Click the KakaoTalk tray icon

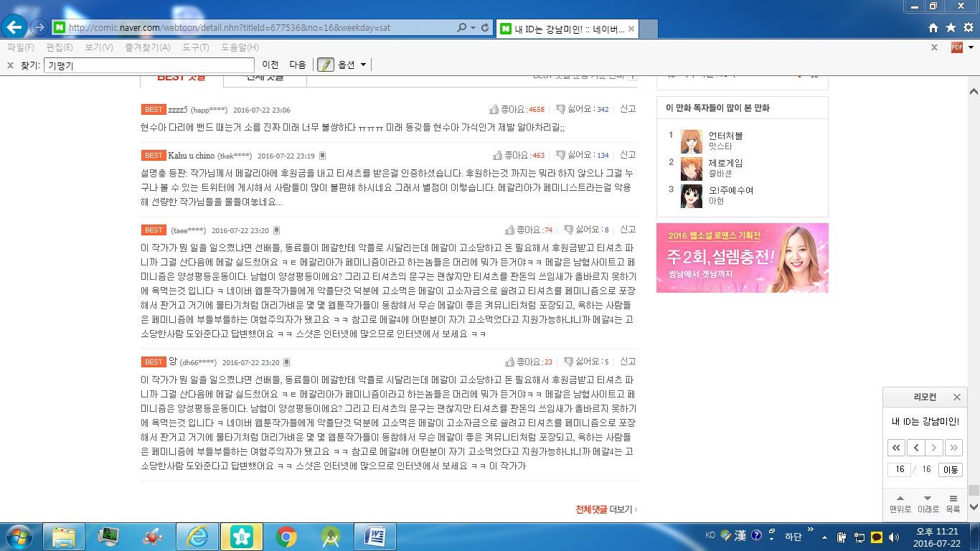(x=876, y=537)
